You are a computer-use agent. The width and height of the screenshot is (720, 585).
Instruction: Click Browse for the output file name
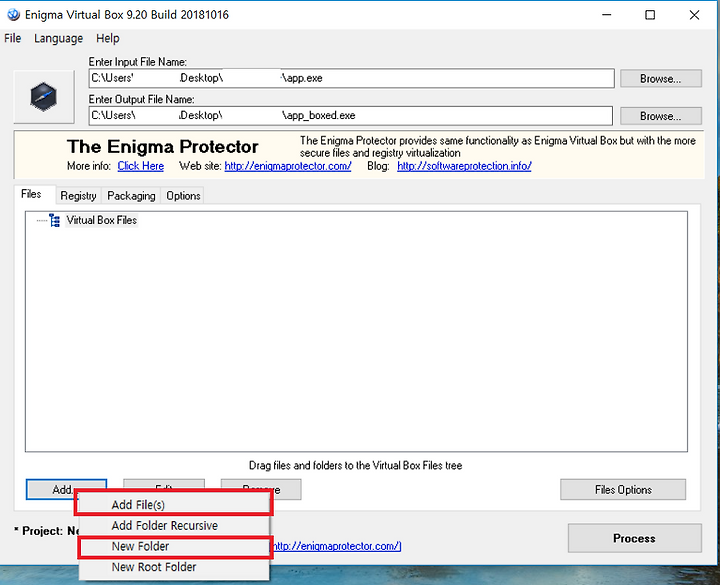661,116
